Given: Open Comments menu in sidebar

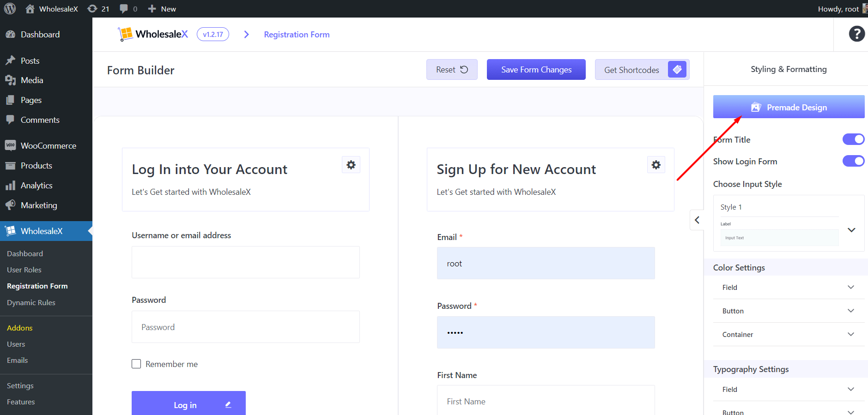Looking at the screenshot, I should tap(40, 120).
